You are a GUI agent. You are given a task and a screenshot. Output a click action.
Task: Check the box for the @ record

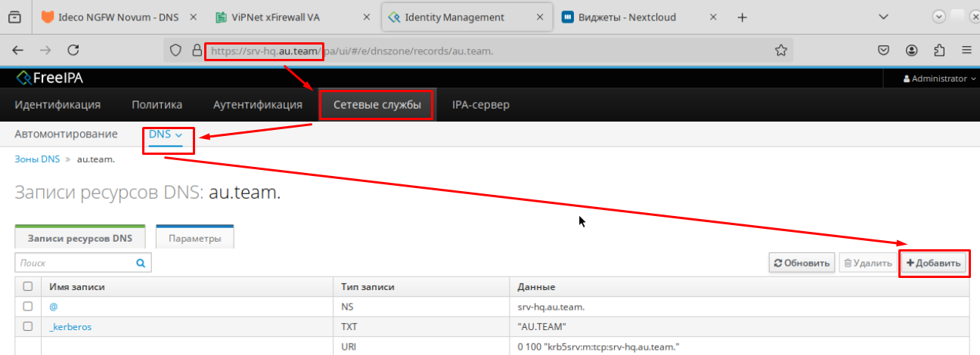28,307
